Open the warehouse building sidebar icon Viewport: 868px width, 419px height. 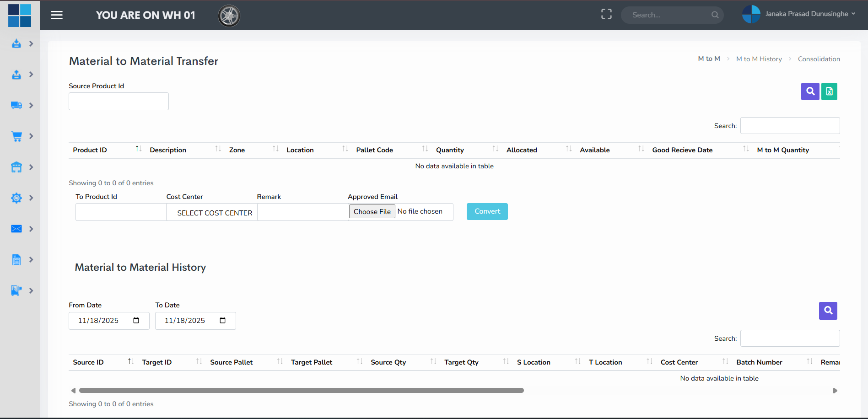point(16,167)
